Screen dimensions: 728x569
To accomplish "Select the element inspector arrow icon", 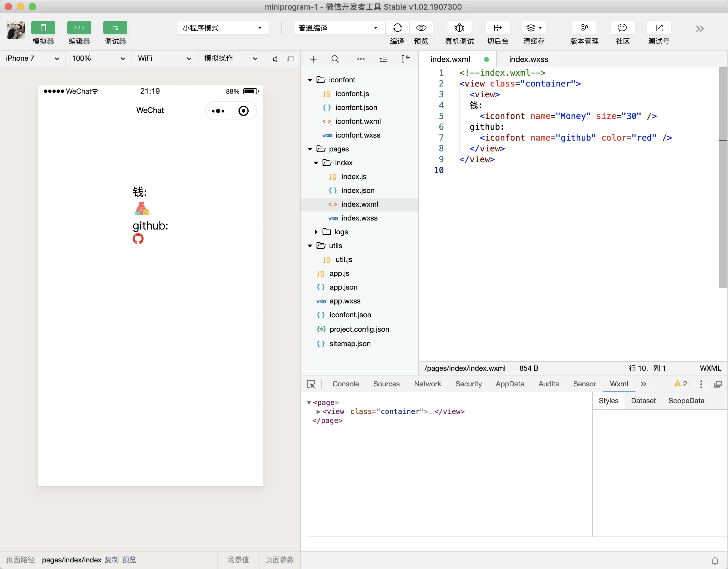I will (311, 384).
